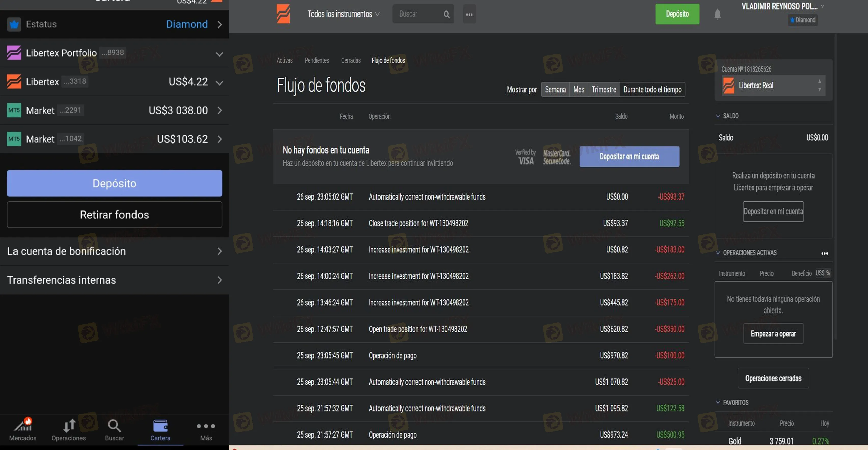Select the Mes time filter

579,90
